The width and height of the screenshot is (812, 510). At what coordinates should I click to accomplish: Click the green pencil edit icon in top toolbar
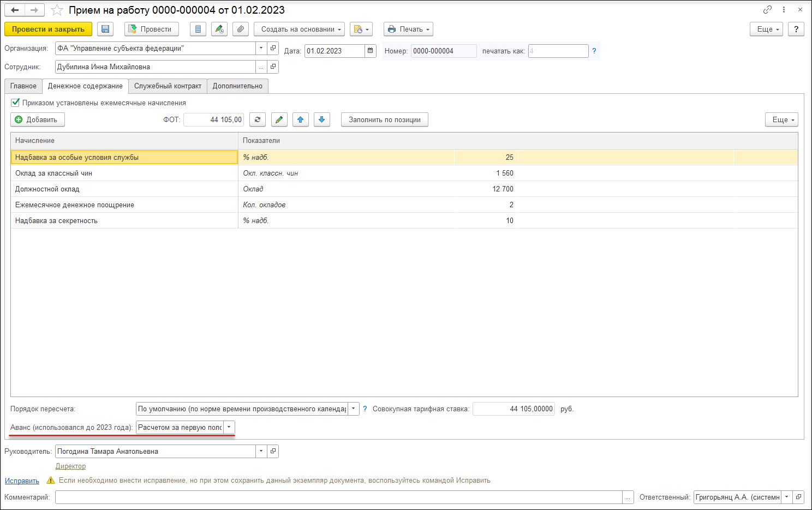pos(219,29)
